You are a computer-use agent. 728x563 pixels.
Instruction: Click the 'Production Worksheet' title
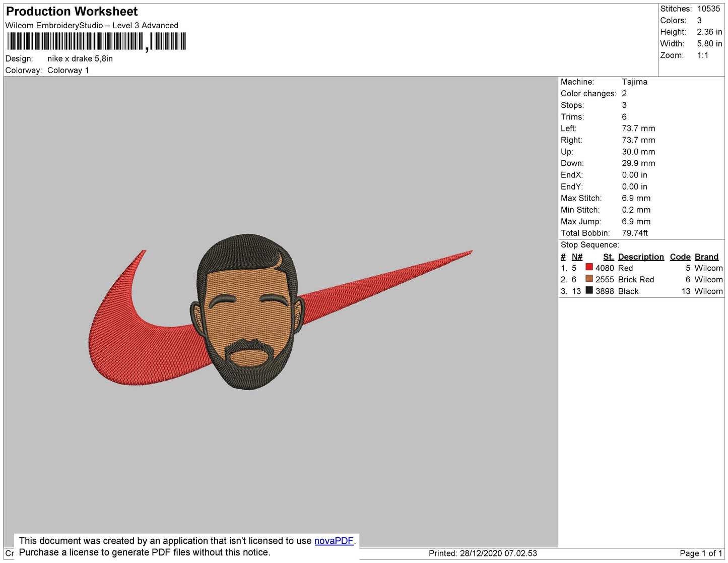tap(72, 12)
